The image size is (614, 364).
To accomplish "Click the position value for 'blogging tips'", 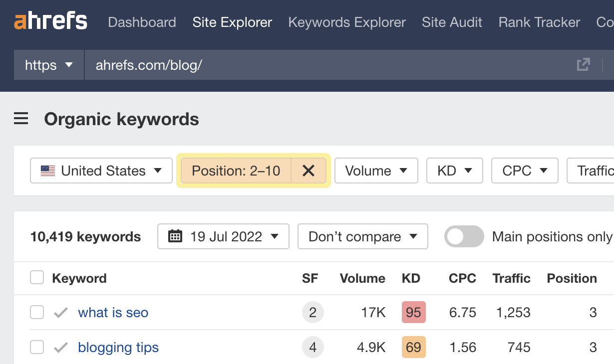I will (x=593, y=348).
